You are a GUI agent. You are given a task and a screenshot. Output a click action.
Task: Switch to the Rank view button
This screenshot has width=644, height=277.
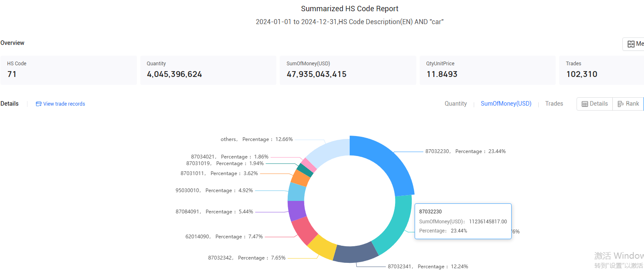pos(628,104)
